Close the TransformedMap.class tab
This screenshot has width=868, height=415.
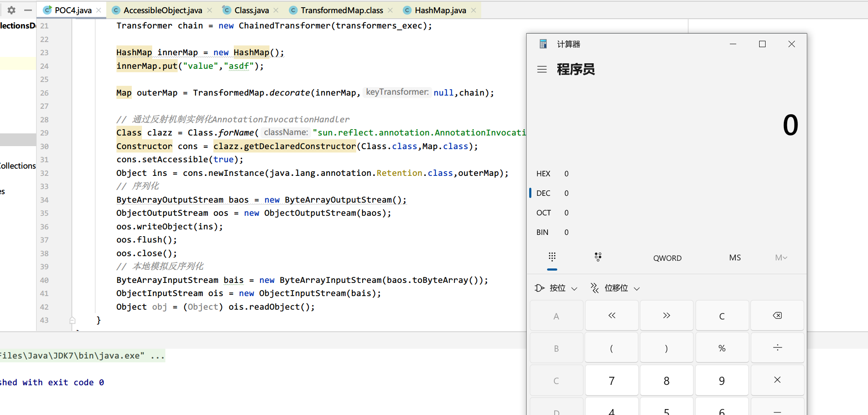pos(390,10)
